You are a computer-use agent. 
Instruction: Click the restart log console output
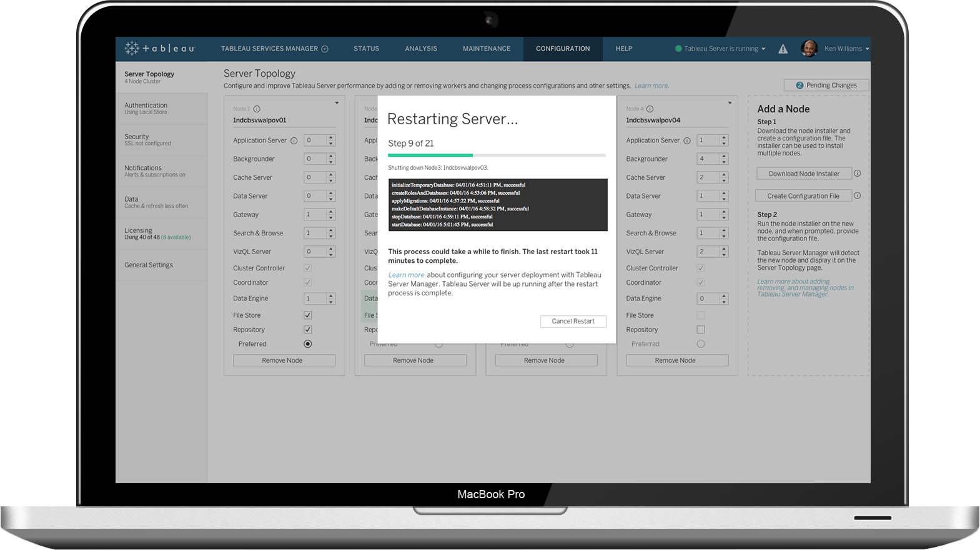(x=498, y=205)
